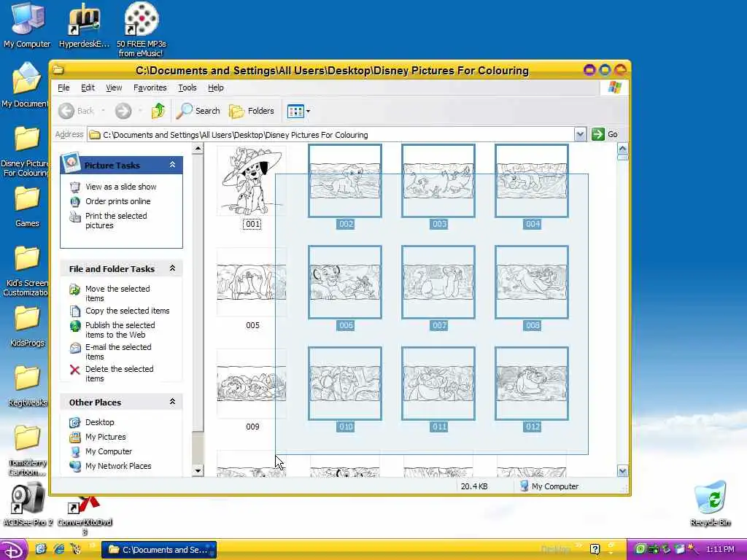
Task: Open My Network Places link
Action: [118, 466]
